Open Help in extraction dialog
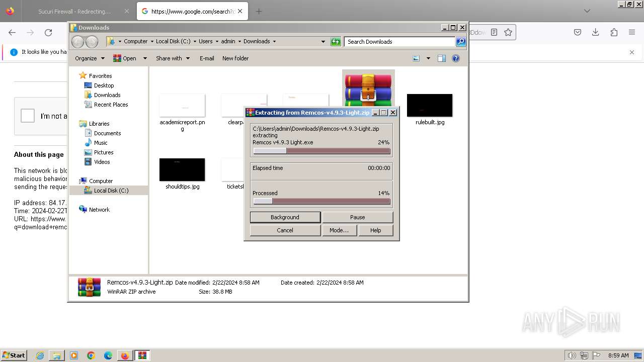The height and width of the screenshot is (362, 644). point(375,230)
